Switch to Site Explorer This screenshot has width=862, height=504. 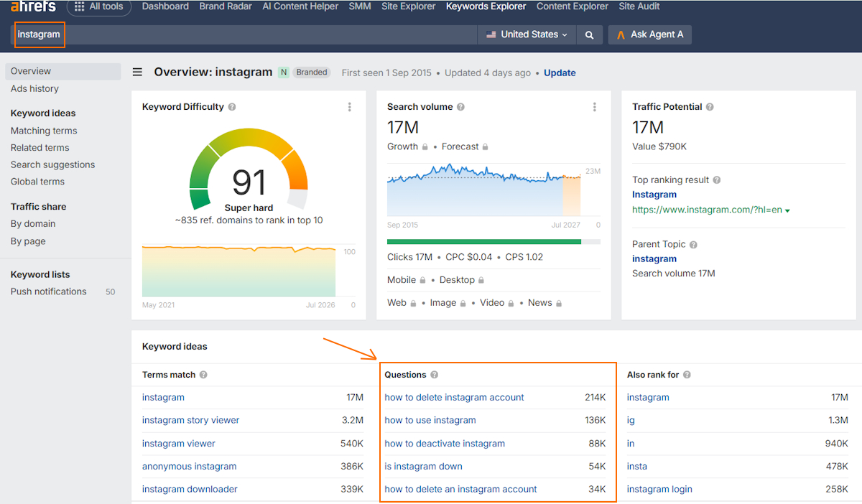coord(408,6)
